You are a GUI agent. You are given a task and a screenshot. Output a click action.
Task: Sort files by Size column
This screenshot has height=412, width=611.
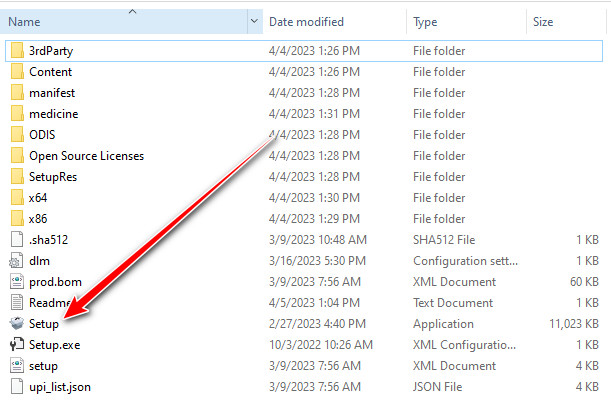(x=543, y=21)
